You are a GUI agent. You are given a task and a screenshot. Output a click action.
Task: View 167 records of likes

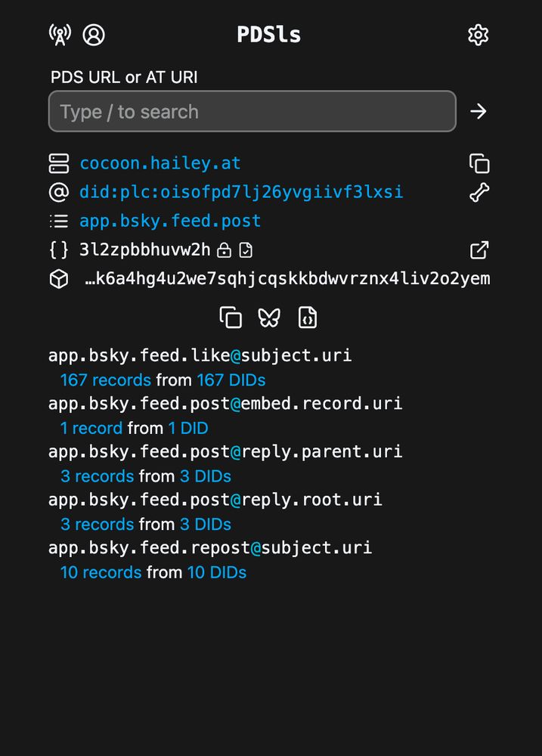[106, 380]
